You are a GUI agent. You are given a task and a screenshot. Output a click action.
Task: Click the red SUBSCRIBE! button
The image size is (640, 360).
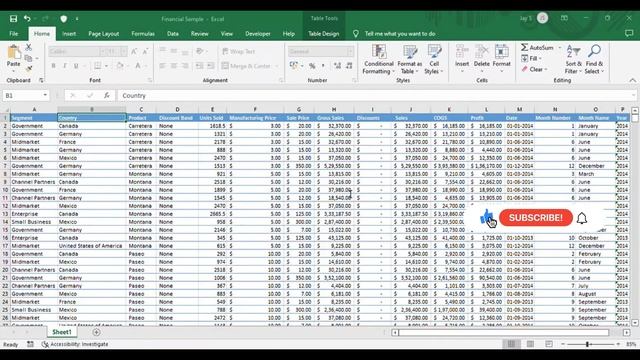[536, 218]
